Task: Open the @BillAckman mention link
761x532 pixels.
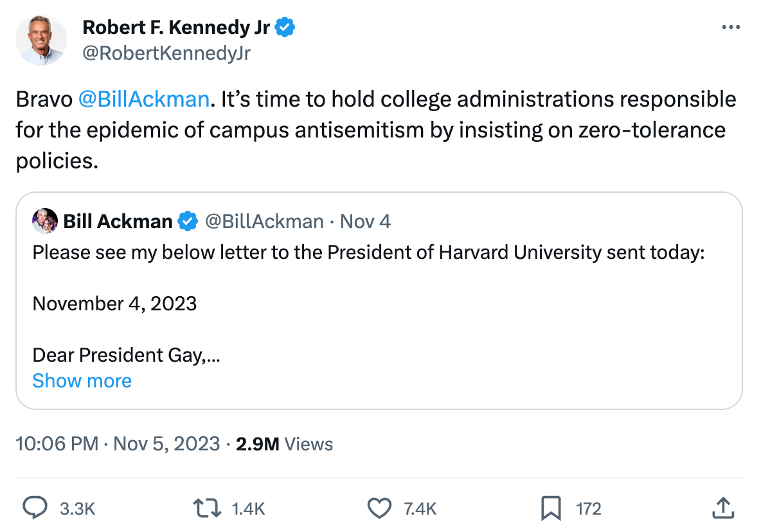Action: pyautogui.click(x=143, y=100)
